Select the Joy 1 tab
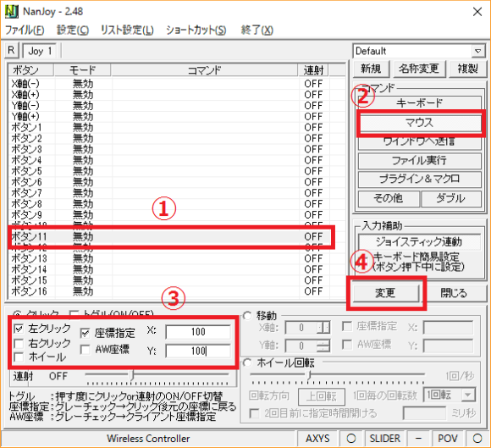This screenshot has width=491, height=448. point(40,51)
